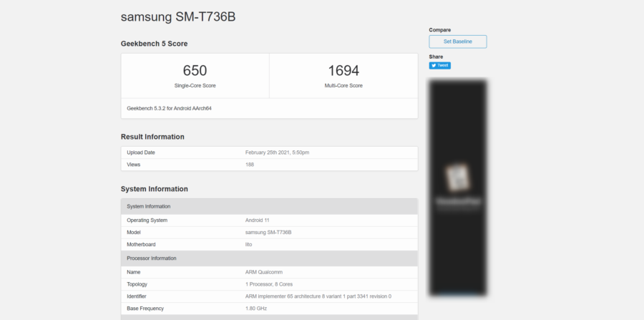Click the Set Baseline button

coord(457,42)
